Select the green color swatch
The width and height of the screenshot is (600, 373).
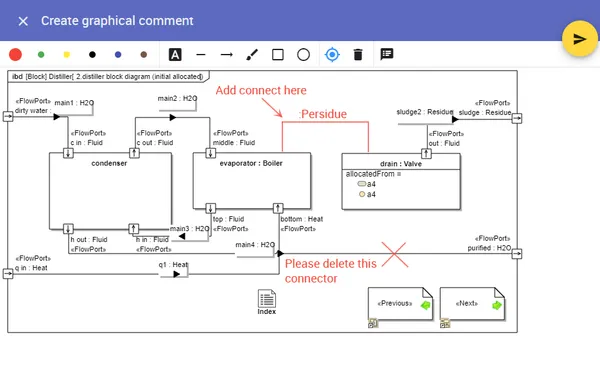[x=41, y=55]
